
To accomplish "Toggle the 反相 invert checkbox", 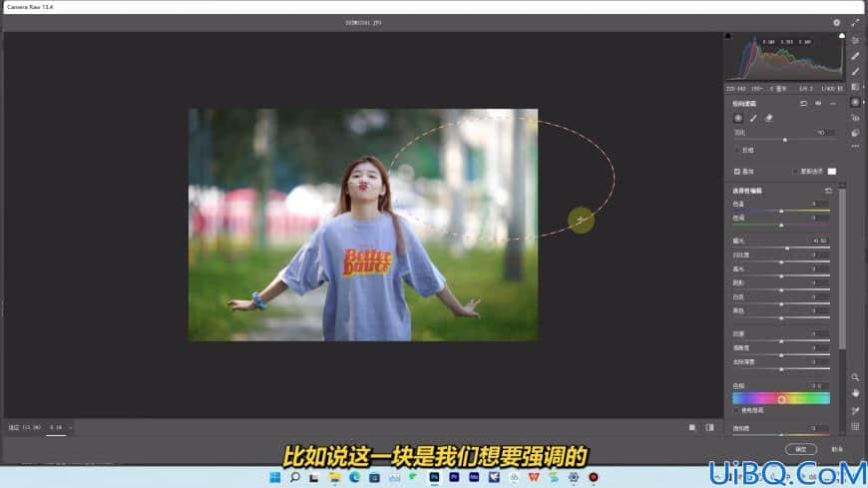I will click(737, 150).
